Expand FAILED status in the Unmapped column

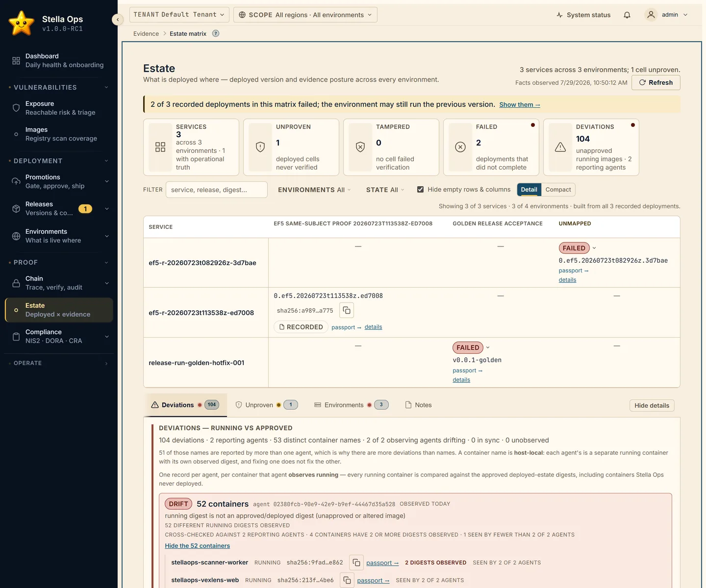click(594, 248)
